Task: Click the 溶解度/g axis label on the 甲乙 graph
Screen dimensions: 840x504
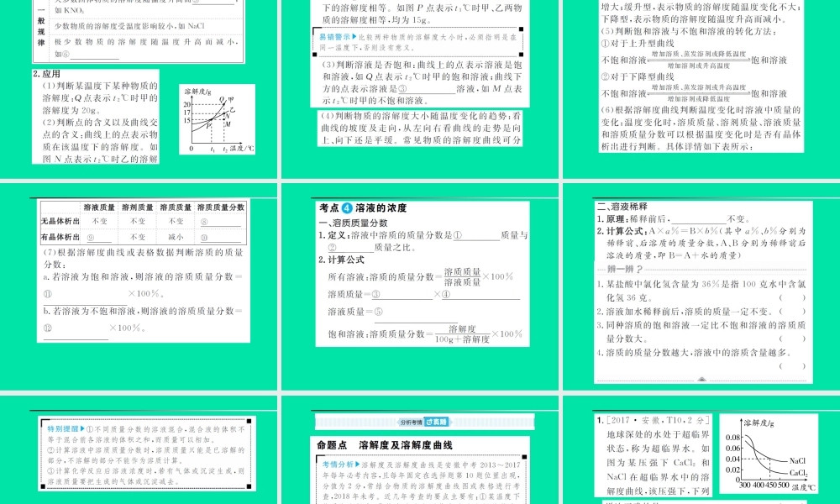Action: pos(197,91)
